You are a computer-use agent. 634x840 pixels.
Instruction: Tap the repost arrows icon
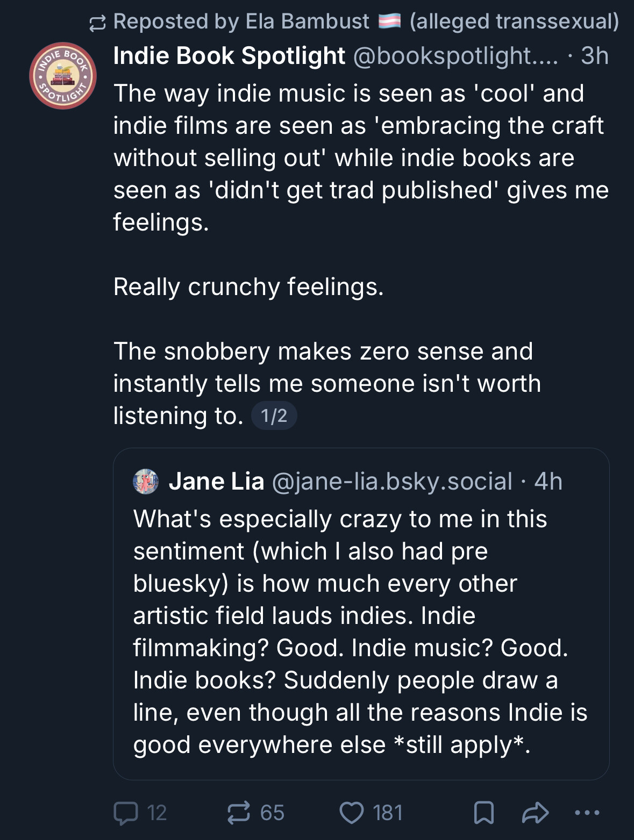click(x=239, y=813)
